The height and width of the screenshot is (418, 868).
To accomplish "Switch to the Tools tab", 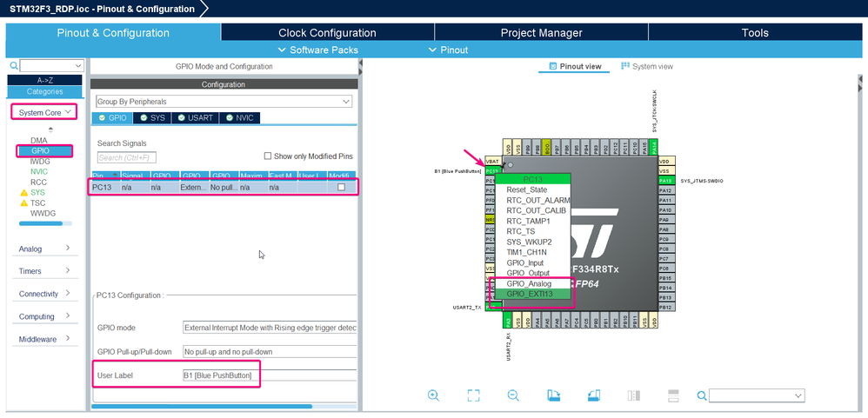I will (x=755, y=33).
